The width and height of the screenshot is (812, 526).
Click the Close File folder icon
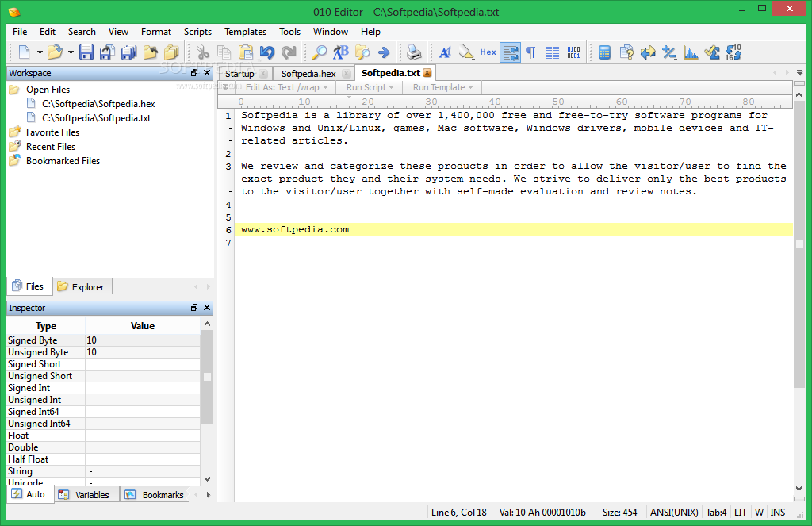click(150, 52)
